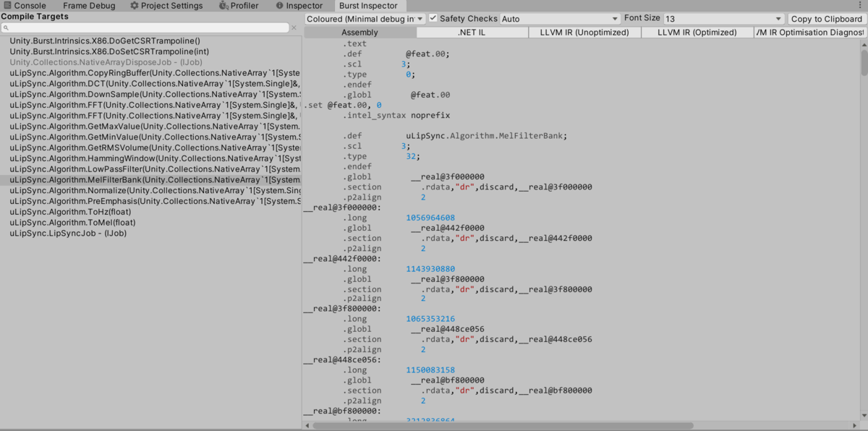Select uLipSync.Algorithm.Normalize target
868x431 pixels.
coord(150,190)
